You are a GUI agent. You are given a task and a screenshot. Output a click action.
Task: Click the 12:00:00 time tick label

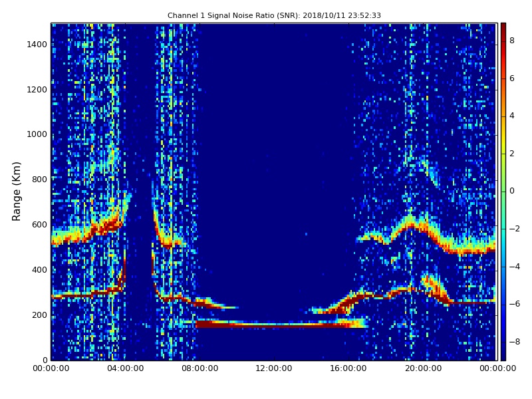(274, 368)
